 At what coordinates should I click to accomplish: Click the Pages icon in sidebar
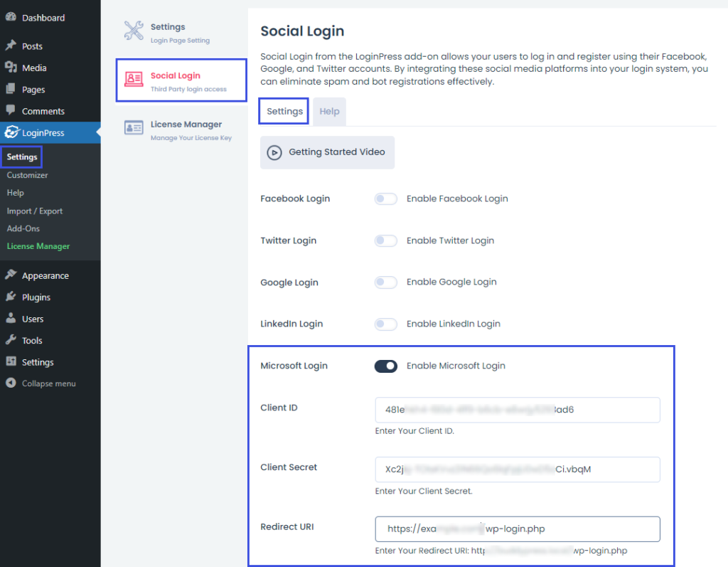pyautogui.click(x=11, y=89)
